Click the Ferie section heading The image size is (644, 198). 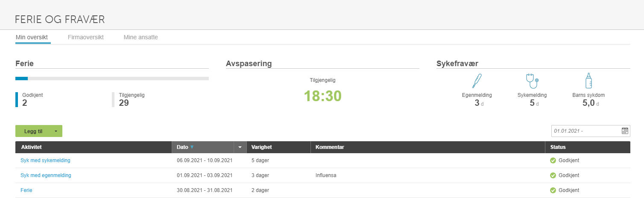point(24,64)
